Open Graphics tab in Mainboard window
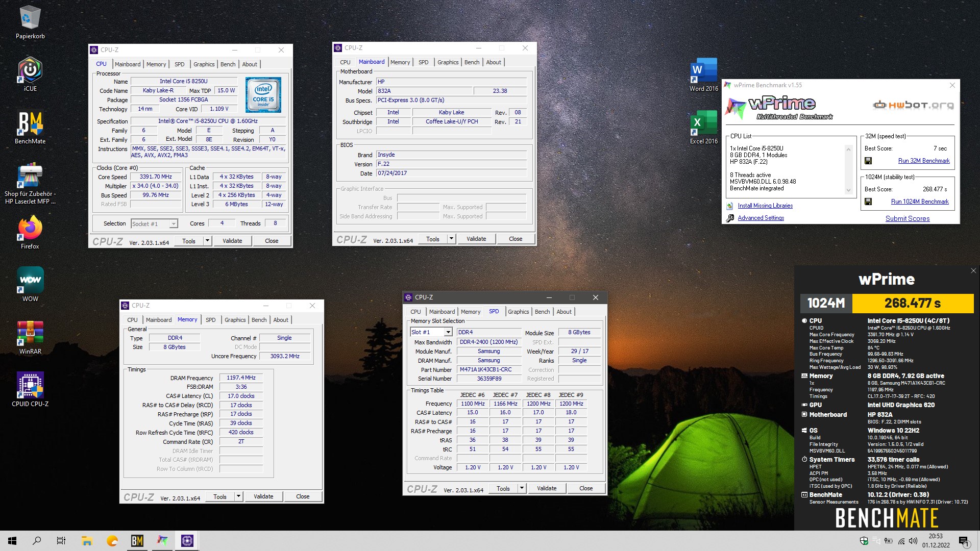Screen dimensions: 980x551 (x=448, y=62)
